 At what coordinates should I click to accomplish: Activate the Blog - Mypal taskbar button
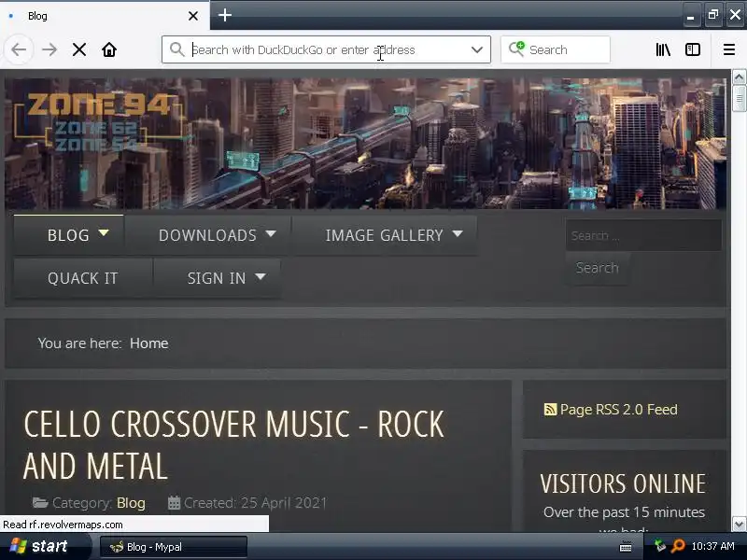point(174,547)
